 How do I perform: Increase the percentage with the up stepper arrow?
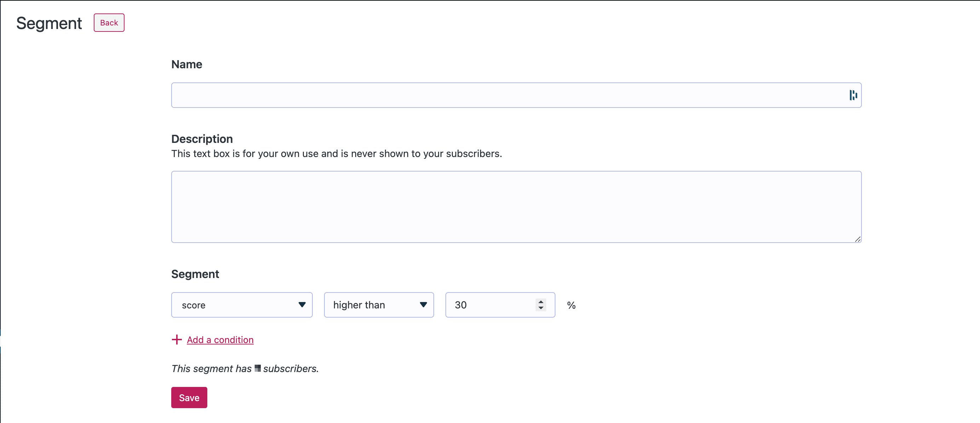click(541, 302)
